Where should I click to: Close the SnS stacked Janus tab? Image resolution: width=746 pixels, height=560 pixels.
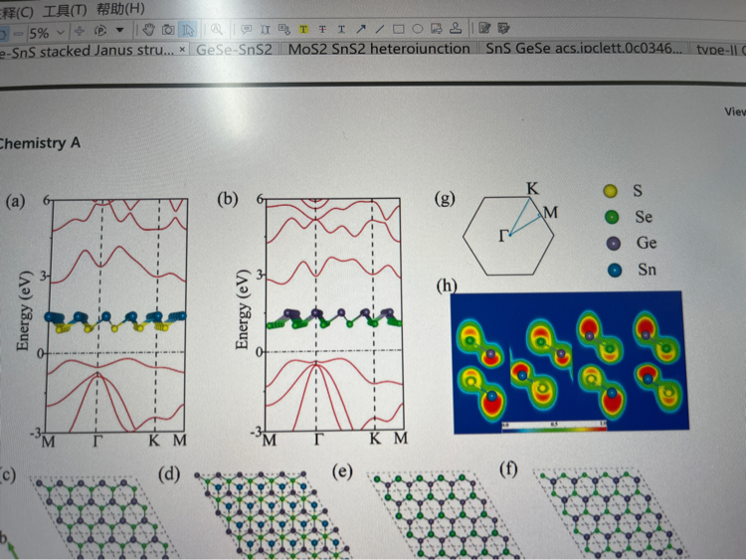click(x=182, y=49)
